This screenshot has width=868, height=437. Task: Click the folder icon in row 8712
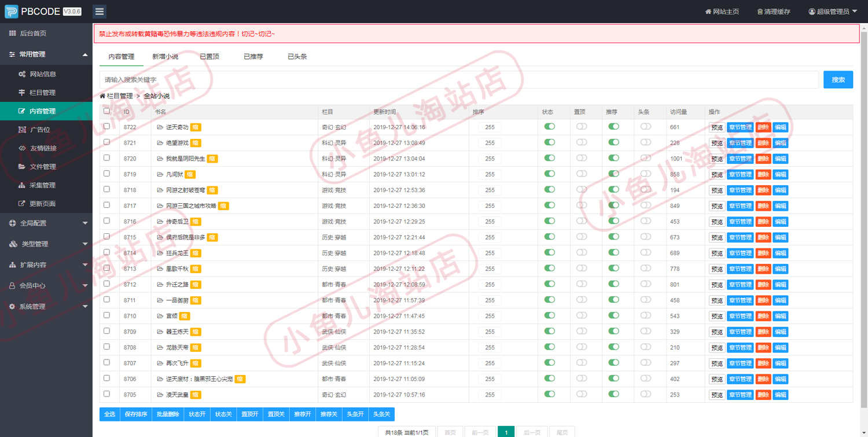pos(160,285)
